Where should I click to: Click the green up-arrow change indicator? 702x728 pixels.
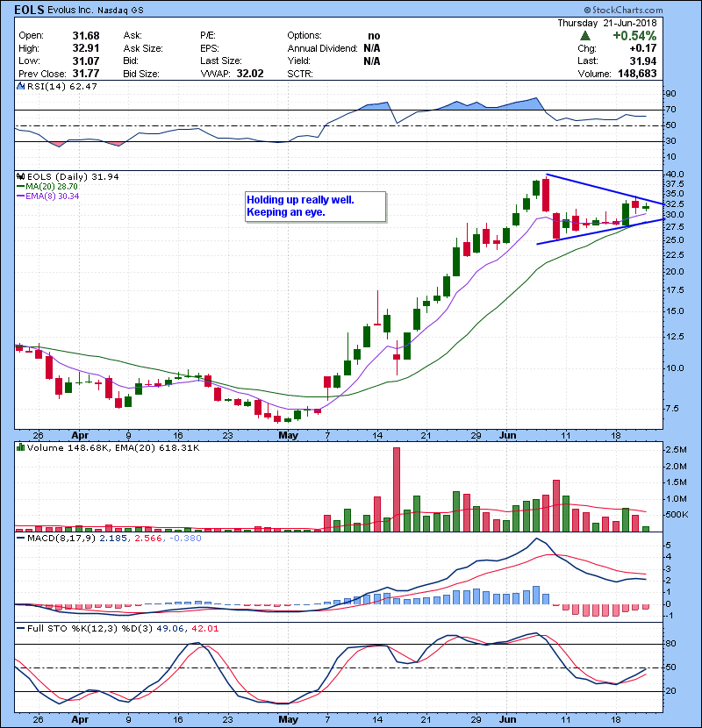(585, 35)
